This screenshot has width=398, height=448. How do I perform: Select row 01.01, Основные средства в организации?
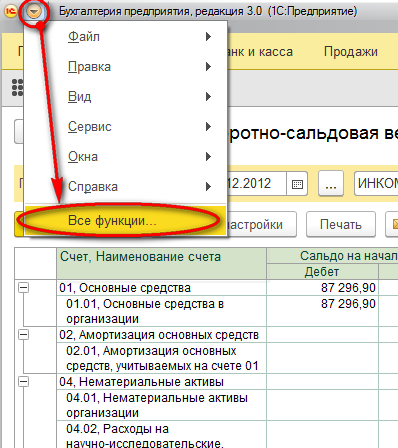tap(162, 311)
